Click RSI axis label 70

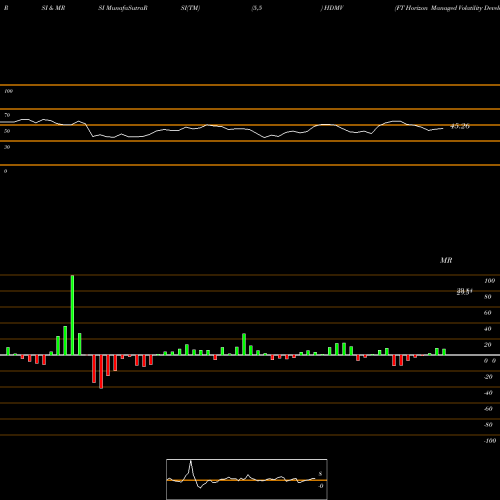click(7, 115)
